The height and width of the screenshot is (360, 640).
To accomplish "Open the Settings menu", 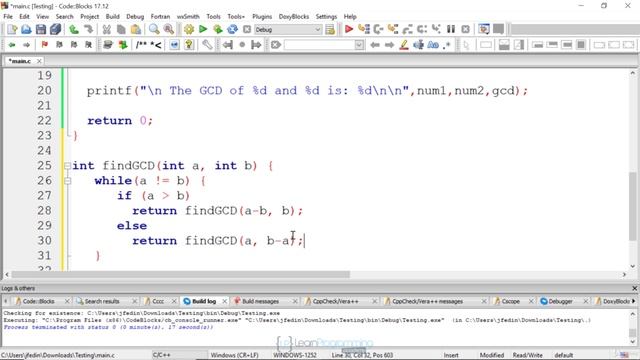I will point(326,16).
